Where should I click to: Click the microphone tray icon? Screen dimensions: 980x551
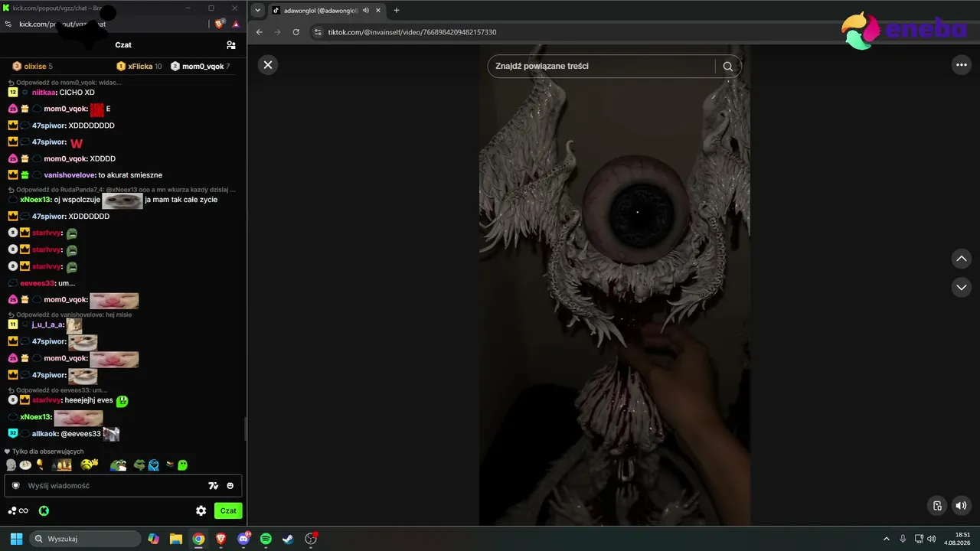903,539
